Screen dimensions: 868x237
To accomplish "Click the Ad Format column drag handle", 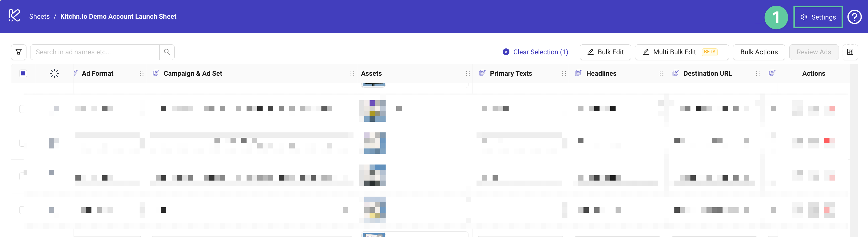I will pos(141,74).
